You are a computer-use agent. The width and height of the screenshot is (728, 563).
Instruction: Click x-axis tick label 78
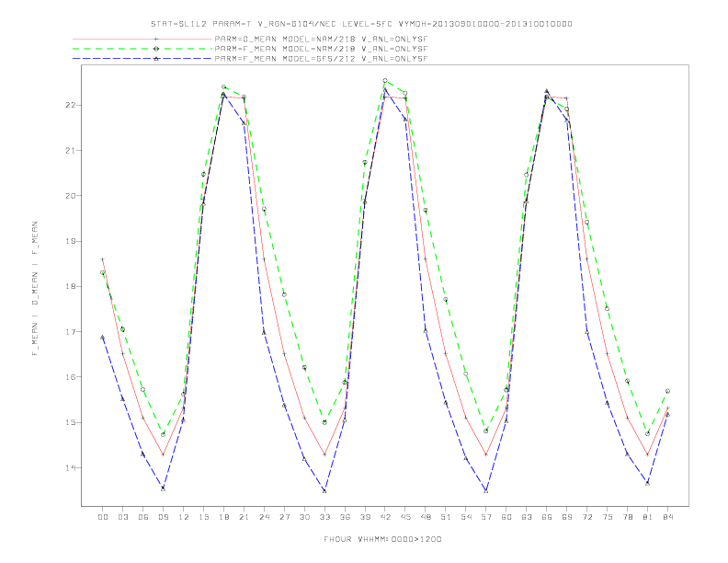click(627, 517)
